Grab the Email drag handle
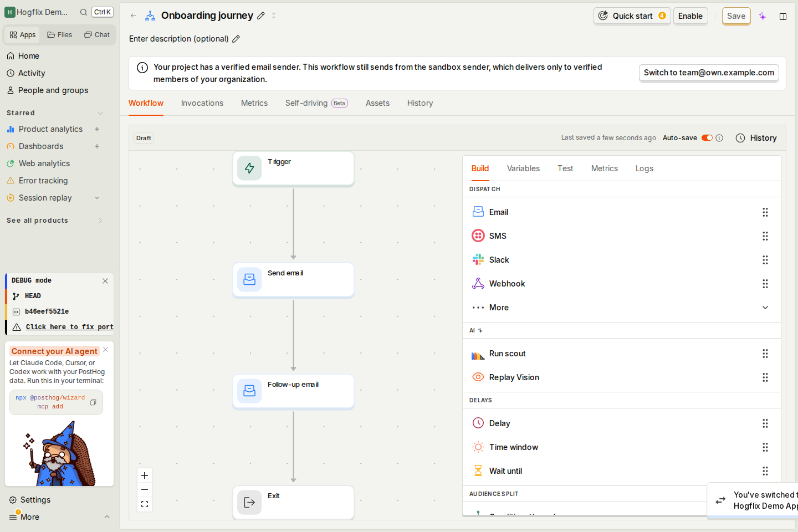 [x=765, y=212]
